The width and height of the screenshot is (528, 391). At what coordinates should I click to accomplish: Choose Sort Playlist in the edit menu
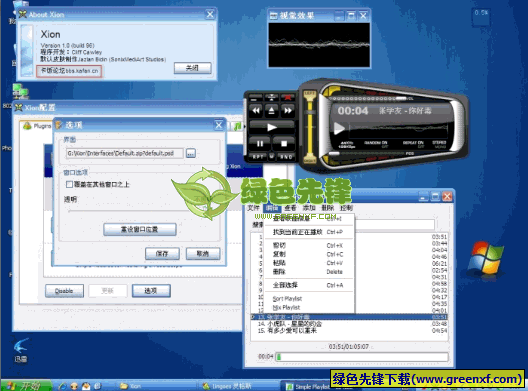pos(308,299)
